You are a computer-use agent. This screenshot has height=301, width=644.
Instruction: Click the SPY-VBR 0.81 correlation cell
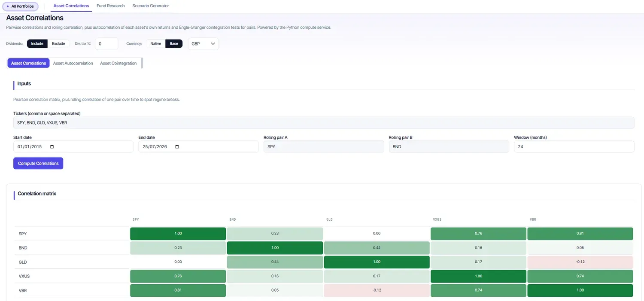580,234
